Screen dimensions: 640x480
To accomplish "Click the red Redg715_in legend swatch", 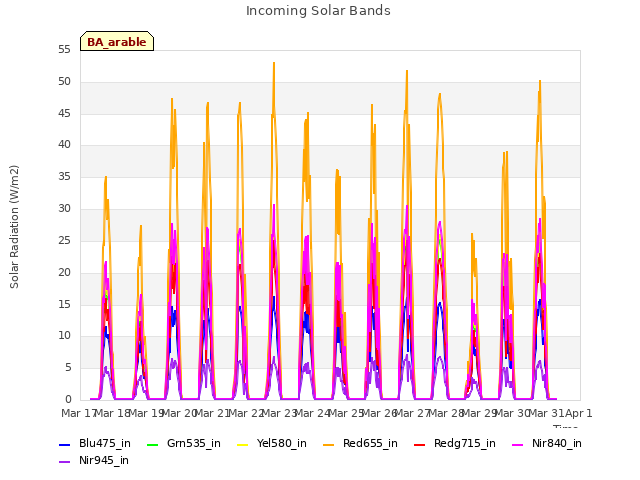I will (420, 444).
